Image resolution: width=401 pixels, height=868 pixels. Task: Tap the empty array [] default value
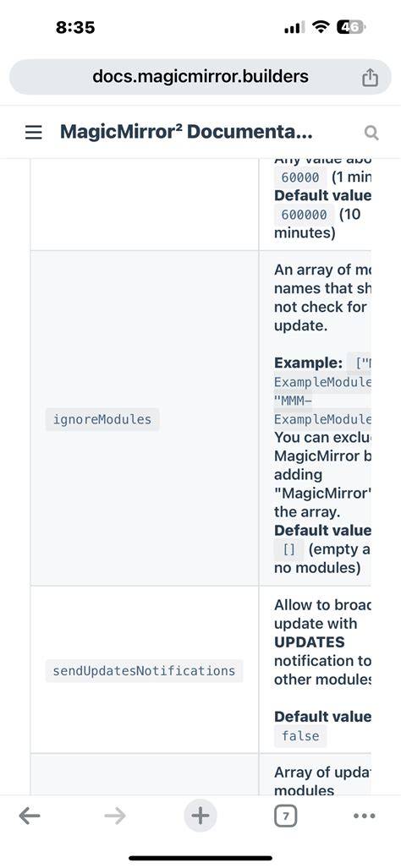pos(289,549)
